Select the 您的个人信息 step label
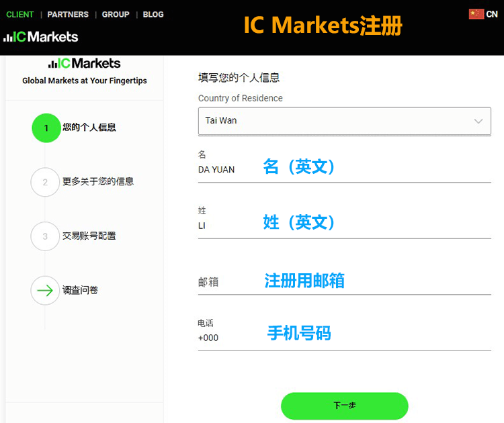The width and height of the screenshot is (504, 423). coord(89,128)
